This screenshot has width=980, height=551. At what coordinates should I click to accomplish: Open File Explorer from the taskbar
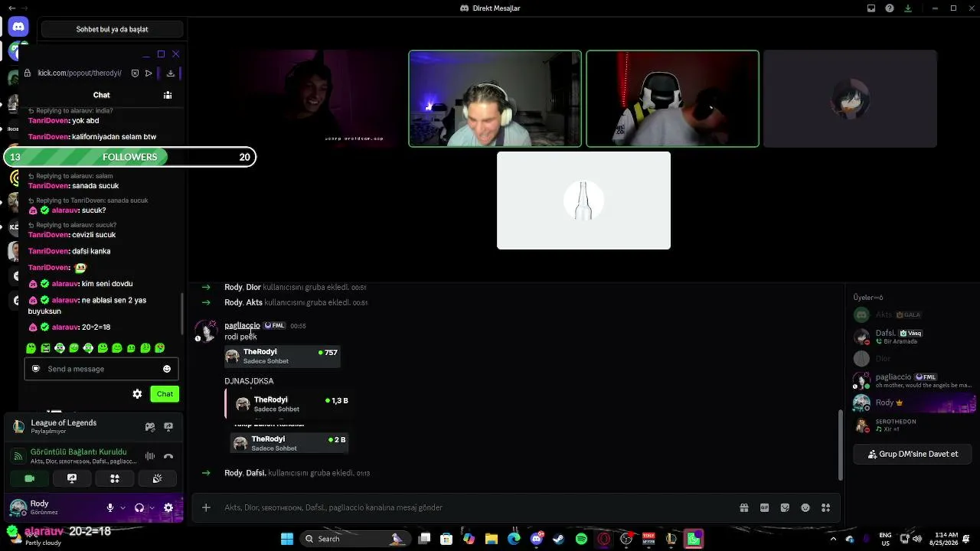(492, 539)
